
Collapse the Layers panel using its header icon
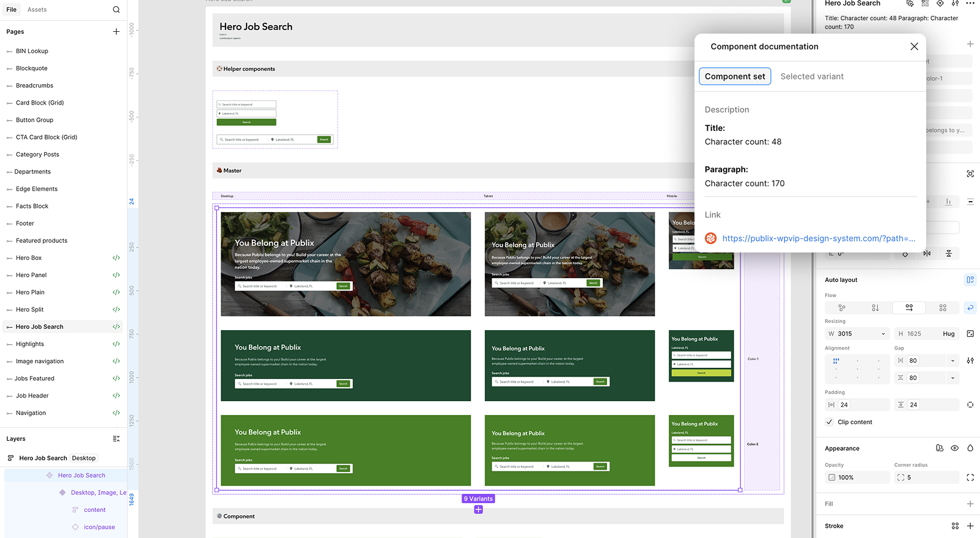point(116,439)
